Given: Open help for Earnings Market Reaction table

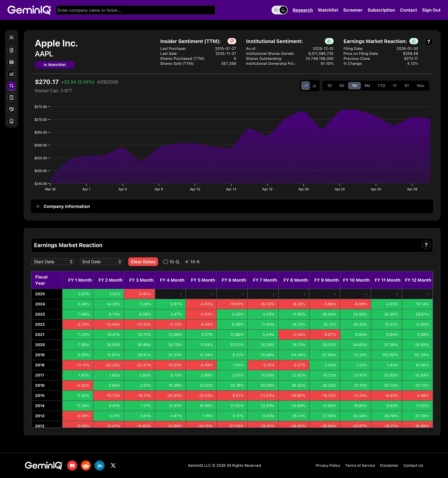Looking at the screenshot, I should [x=426, y=245].
